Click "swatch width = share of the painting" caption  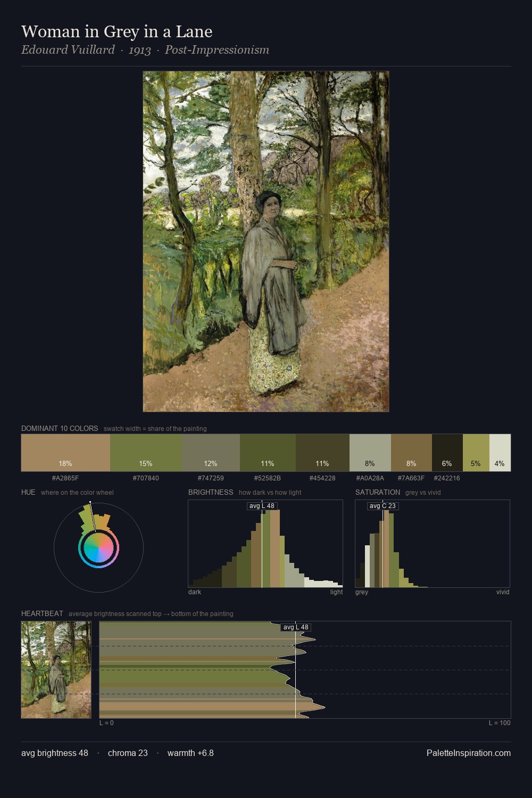click(x=155, y=429)
